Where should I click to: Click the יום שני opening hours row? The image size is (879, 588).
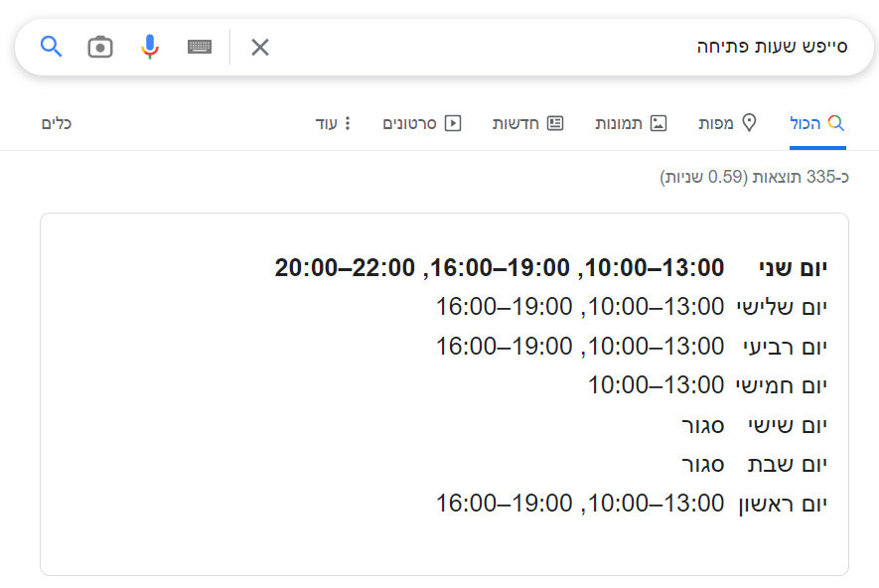point(551,267)
